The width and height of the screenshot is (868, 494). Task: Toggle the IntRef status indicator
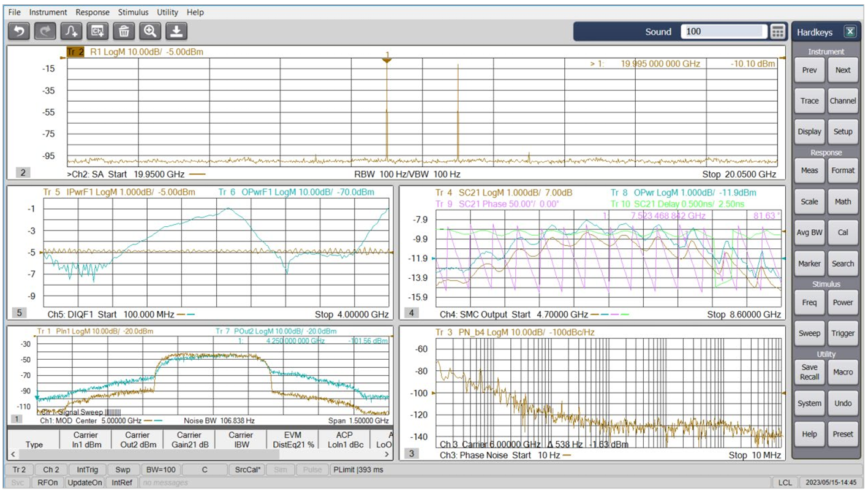[122, 483]
